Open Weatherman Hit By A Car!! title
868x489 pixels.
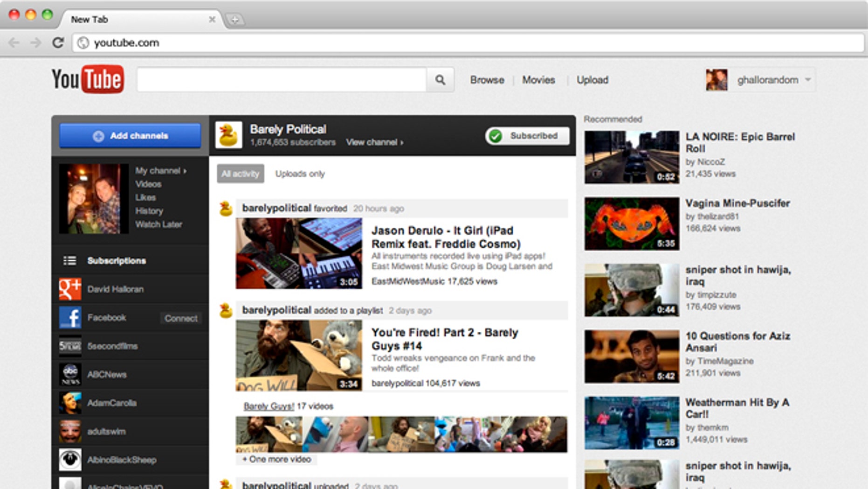[x=737, y=408]
